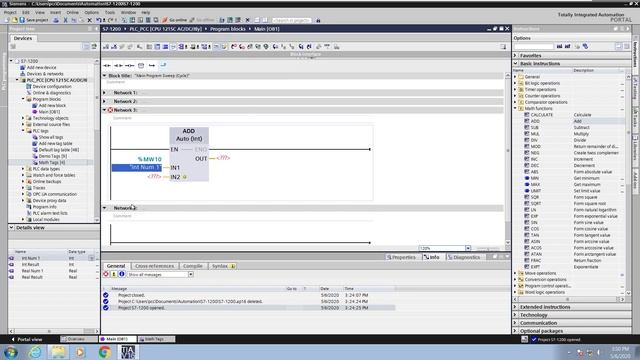
Task: Click the Devices & networks tree item
Action: tap(45, 74)
